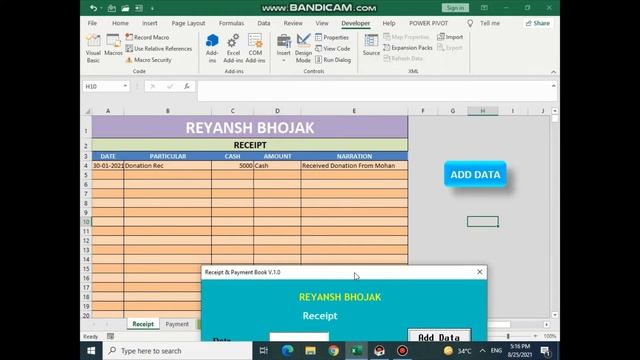Select the cell with 5000
Viewport: 640px width, 360px height.
tap(232, 166)
